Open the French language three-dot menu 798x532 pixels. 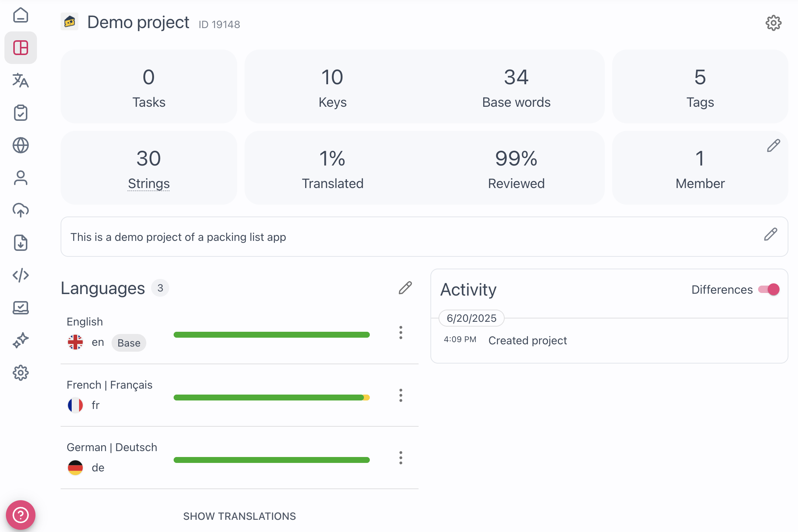(401, 395)
